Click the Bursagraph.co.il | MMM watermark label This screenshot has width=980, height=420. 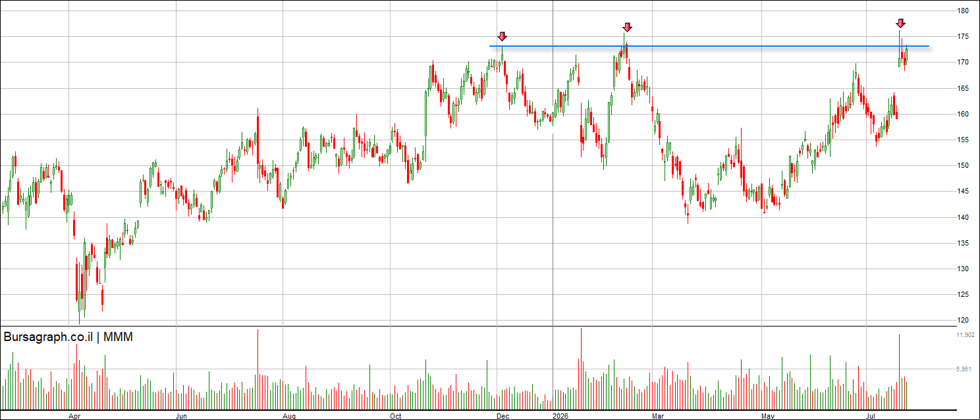pos(68,337)
